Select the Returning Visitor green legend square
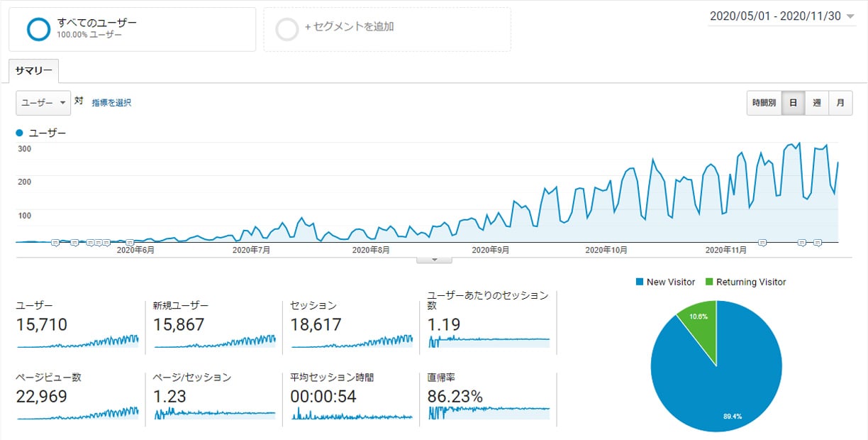Image resolution: width=868 pixels, height=440 pixels. click(709, 282)
